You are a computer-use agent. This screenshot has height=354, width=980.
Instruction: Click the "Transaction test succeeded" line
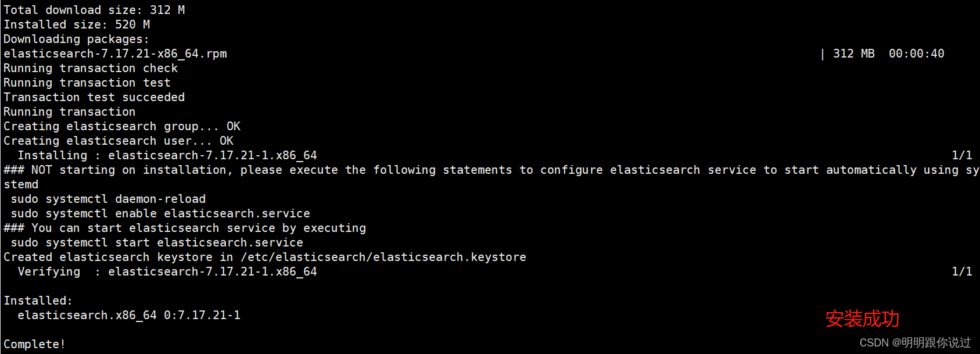click(94, 97)
